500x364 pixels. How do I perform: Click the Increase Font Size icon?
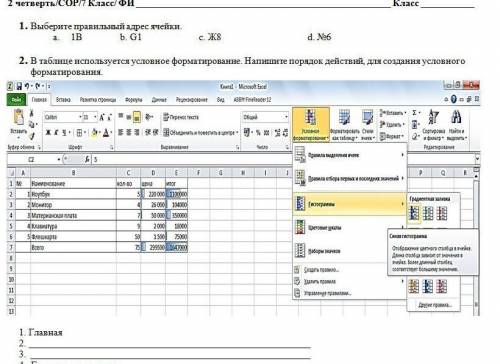click(x=102, y=117)
